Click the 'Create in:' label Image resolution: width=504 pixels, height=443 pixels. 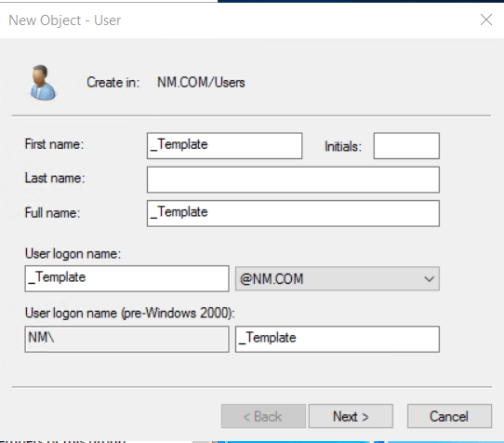(x=113, y=82)
